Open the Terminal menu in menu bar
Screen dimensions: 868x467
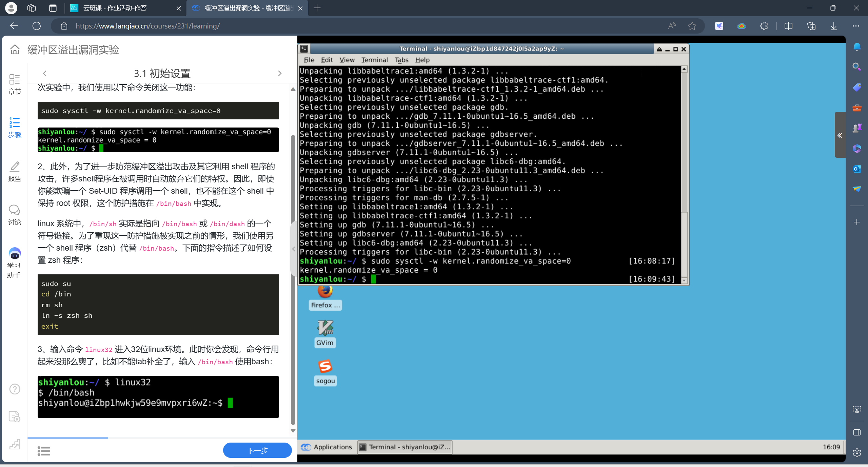374,60
